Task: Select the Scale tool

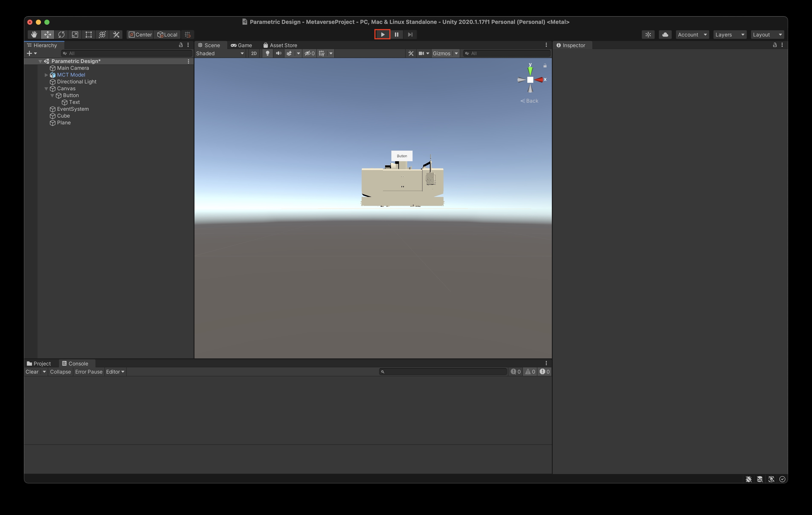Action: pyautogui.click(x=75, y=34)
